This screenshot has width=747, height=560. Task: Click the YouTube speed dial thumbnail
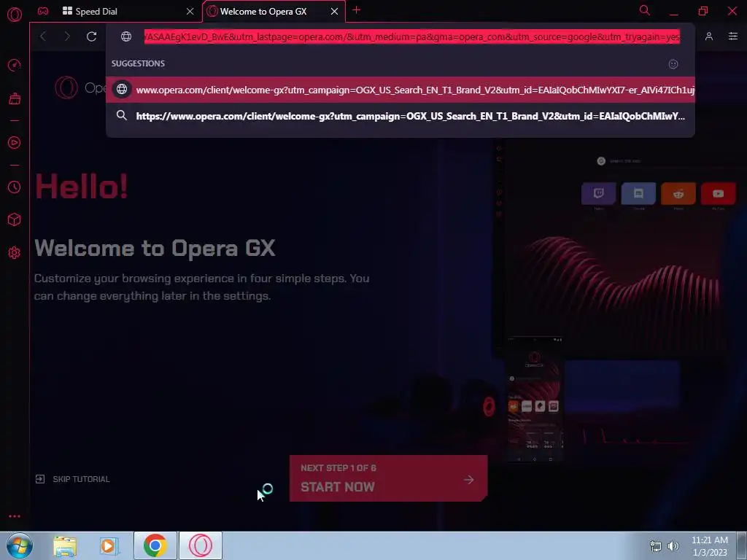click(719, 193)
